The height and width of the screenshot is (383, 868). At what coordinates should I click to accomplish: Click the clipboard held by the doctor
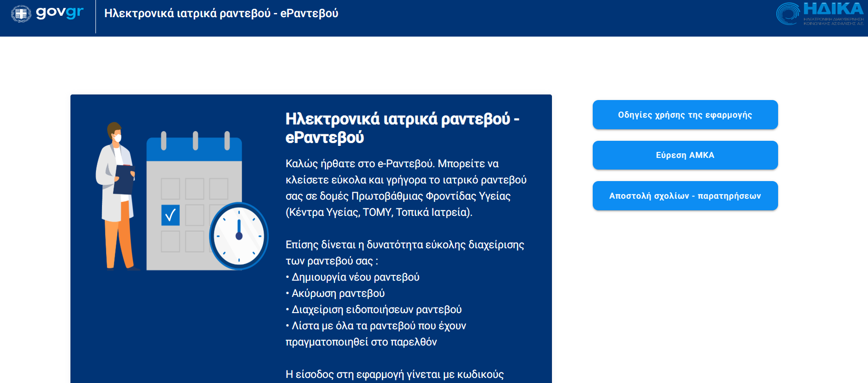124,180
